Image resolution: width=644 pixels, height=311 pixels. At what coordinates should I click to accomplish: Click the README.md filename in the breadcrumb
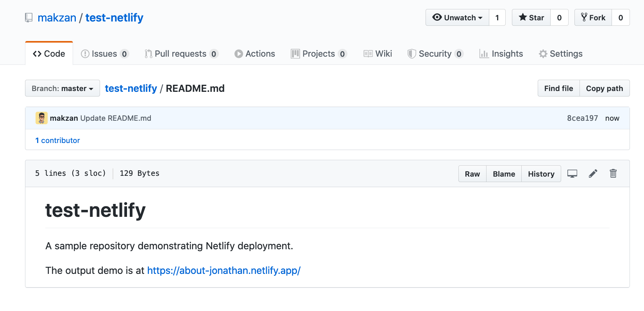pos(195,88)
